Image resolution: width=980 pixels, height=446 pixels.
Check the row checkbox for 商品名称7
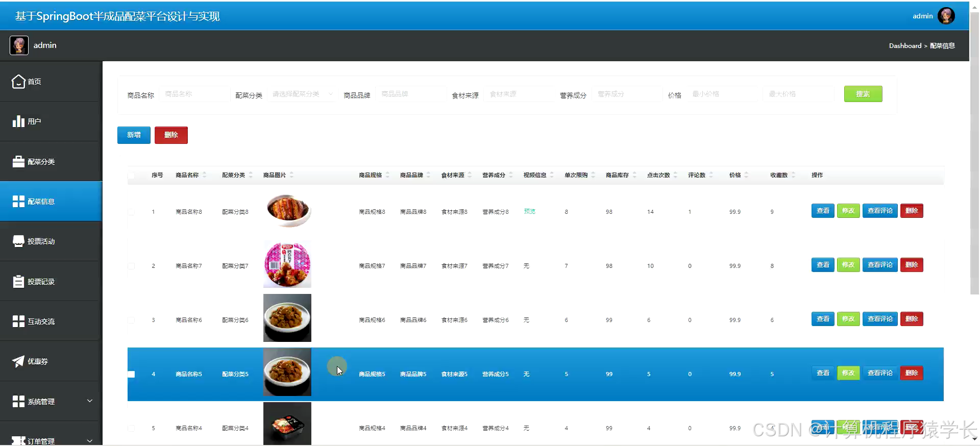pyautogui.click(x=131, y=266)
